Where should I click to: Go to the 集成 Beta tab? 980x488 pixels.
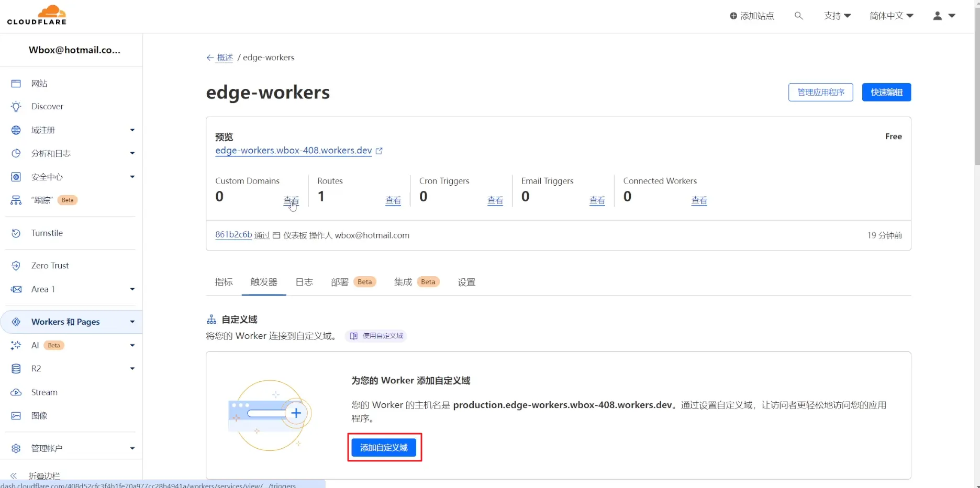click(x=417, y=282)
